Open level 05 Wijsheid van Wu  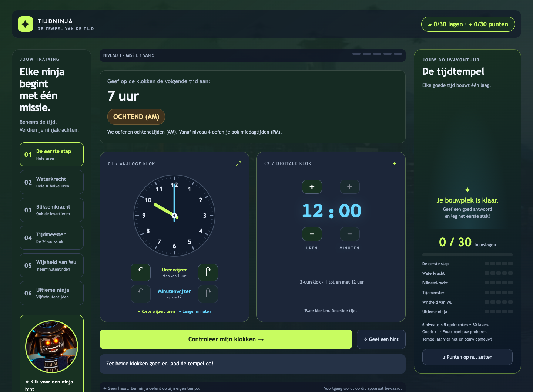click(x=51, y=266)
